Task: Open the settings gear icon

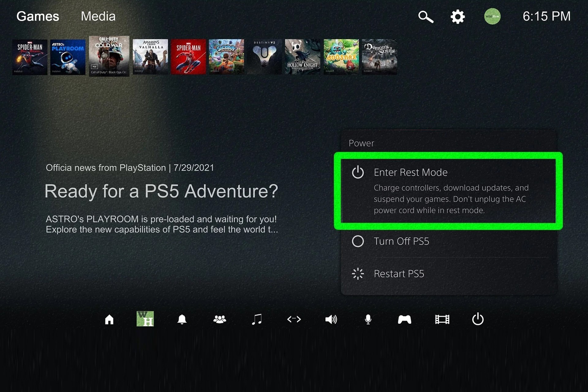Action: pos(458,17)
